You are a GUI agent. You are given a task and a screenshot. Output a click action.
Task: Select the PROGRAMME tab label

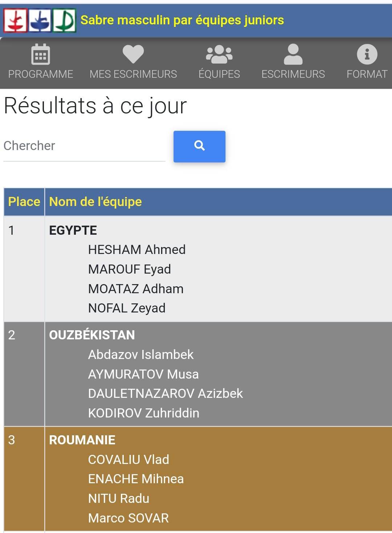click(x=41, y=74)
